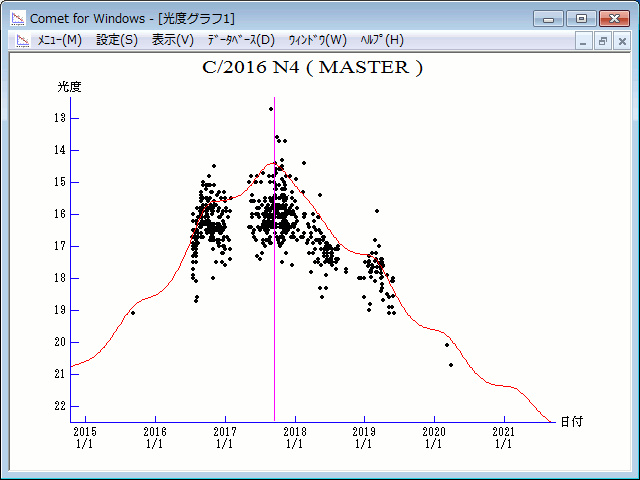The width and height of the screenshot is (640, 480).
Task: Restore down the inner graph child window
Action: pyautogui.click(x=603, y=41)
